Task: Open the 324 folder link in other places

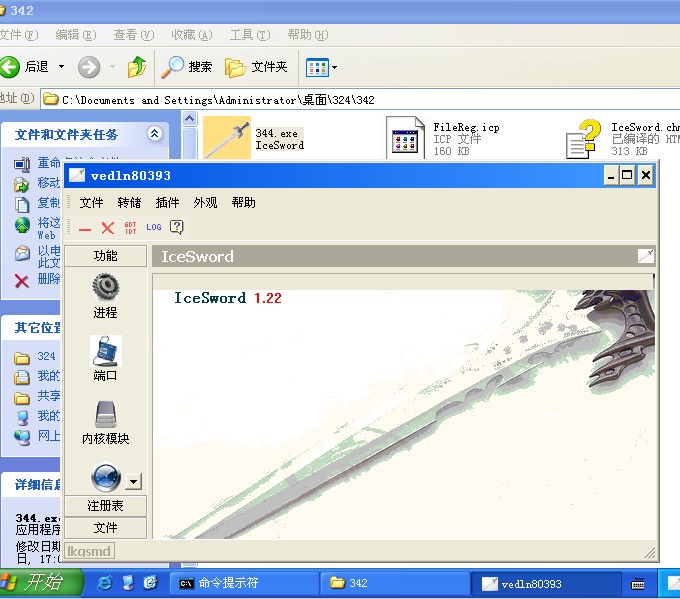Action: point(46,357)
